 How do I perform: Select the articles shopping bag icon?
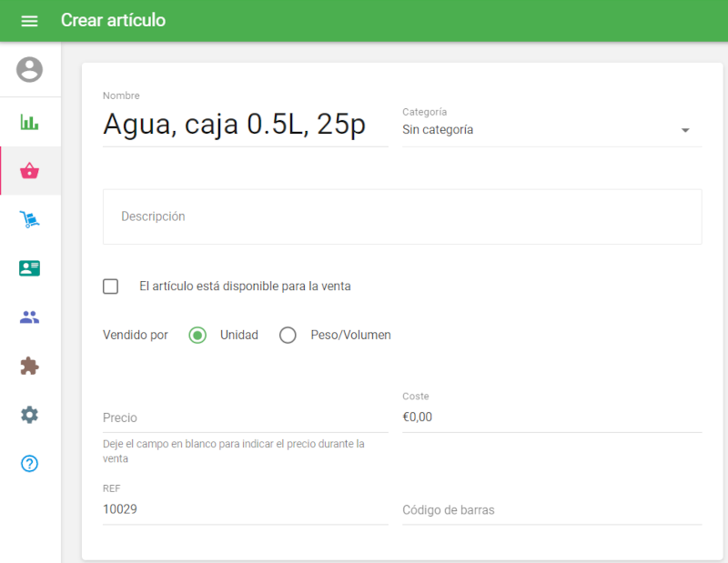(30, 170)
